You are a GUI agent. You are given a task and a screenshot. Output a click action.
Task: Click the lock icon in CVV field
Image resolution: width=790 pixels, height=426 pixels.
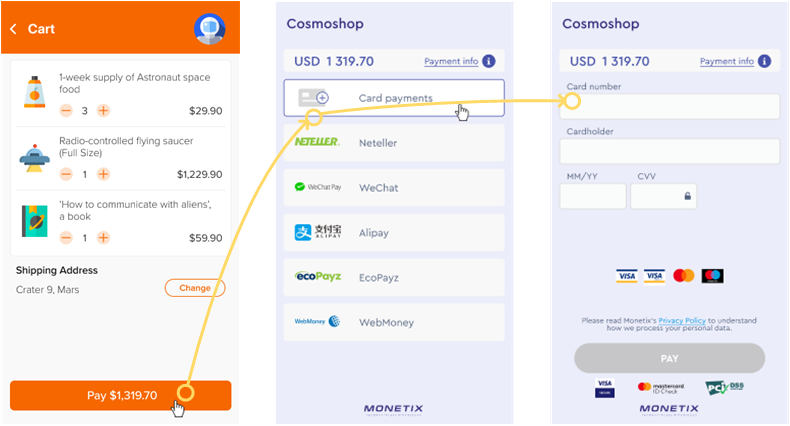click(687, 196)
